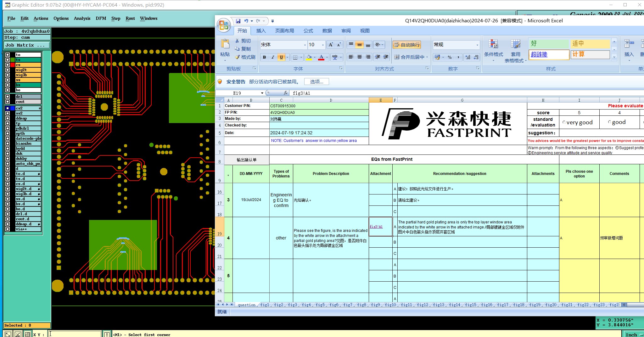Apply top vertical alignment
Viewport: 644px width, 337px height.
351,45
